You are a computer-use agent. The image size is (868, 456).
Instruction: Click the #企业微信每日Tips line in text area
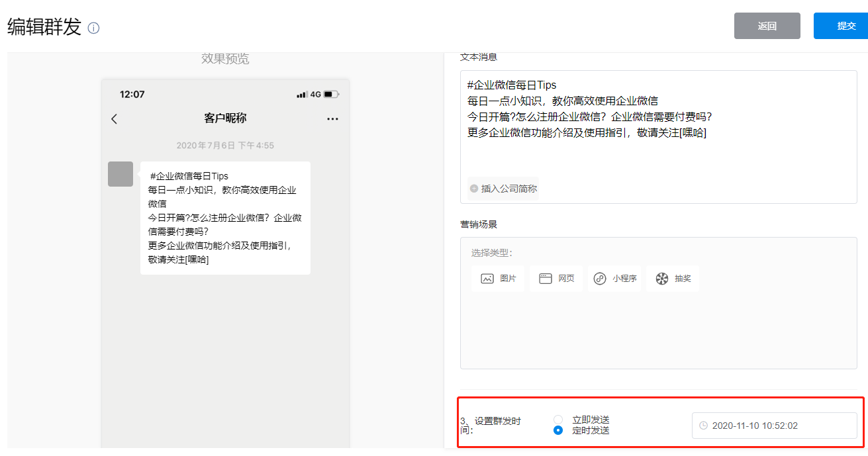click(x=512, y=85)
